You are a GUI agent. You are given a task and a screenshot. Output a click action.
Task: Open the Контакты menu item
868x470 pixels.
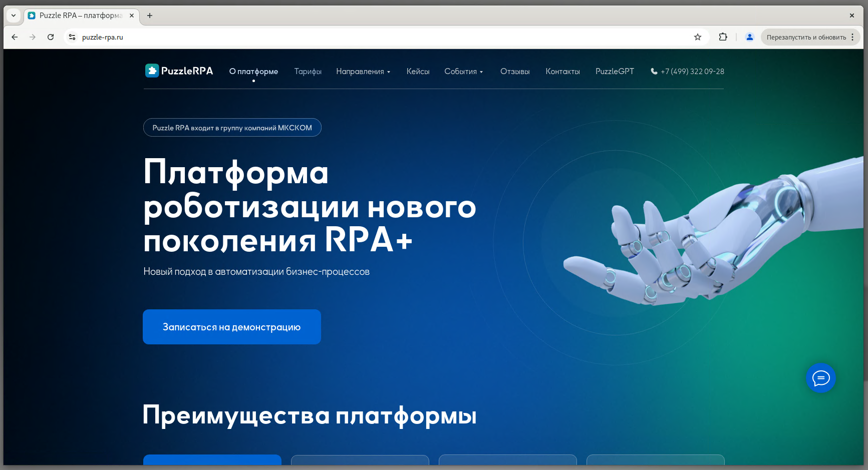563,72
